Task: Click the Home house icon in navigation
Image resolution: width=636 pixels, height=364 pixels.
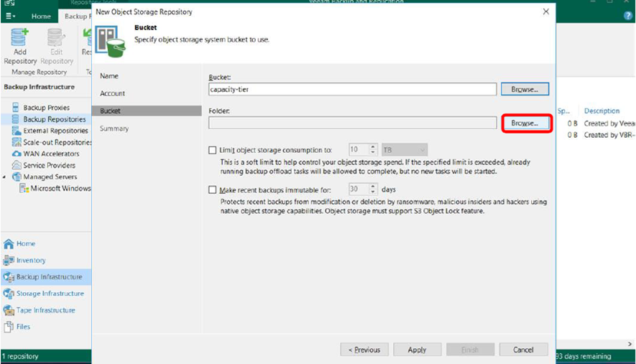Action: coord(9,243)
